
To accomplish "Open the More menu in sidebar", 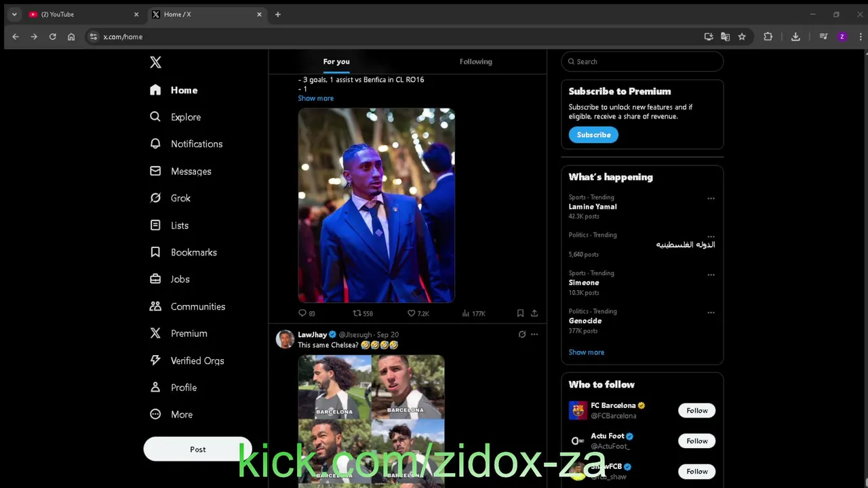I will coord(172,415).
